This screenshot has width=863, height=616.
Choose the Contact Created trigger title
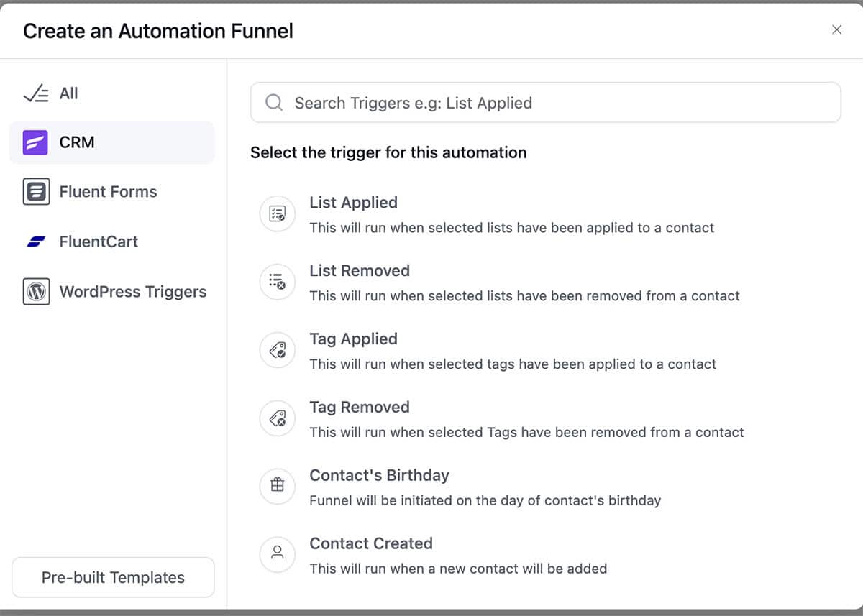point(371,543)
